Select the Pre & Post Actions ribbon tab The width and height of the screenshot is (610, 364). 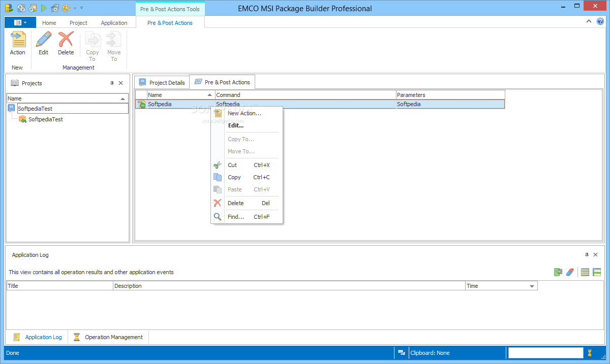point(170,23)
